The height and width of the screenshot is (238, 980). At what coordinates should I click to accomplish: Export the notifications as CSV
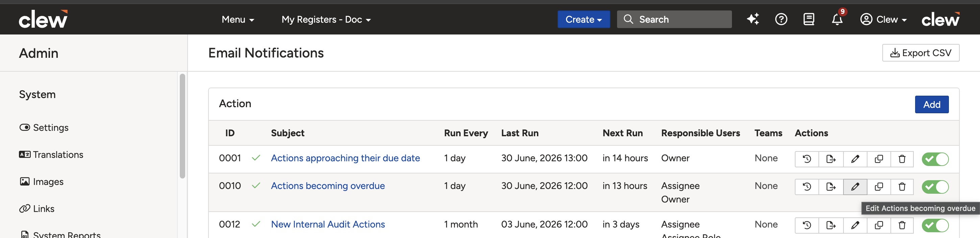click(x=921, y=52)
